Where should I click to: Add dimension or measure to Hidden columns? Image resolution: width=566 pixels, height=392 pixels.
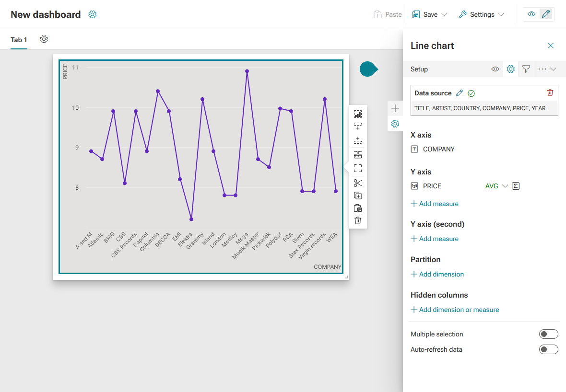pos(455,310)
